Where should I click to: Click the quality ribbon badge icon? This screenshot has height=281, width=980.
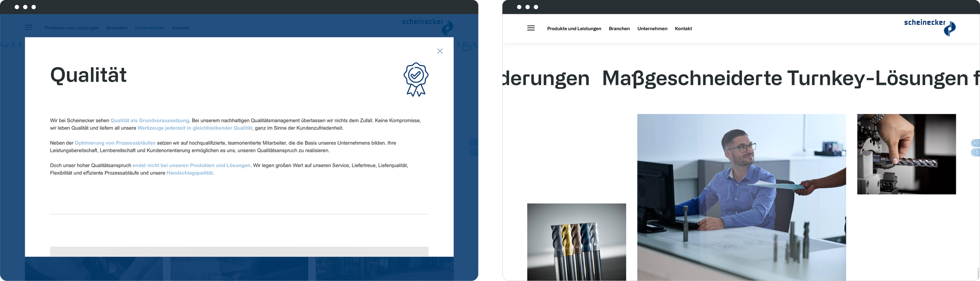pyautogui.click(x=416, y=80)
